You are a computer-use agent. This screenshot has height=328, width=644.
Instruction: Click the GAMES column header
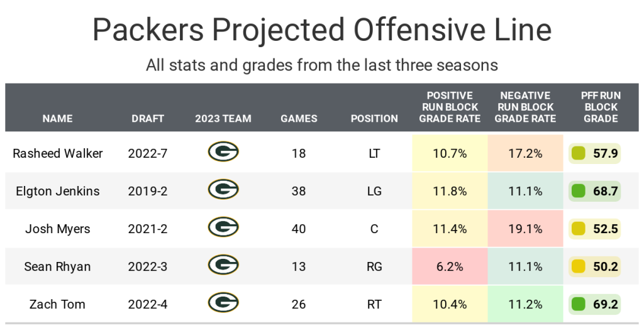click(299, 119)
